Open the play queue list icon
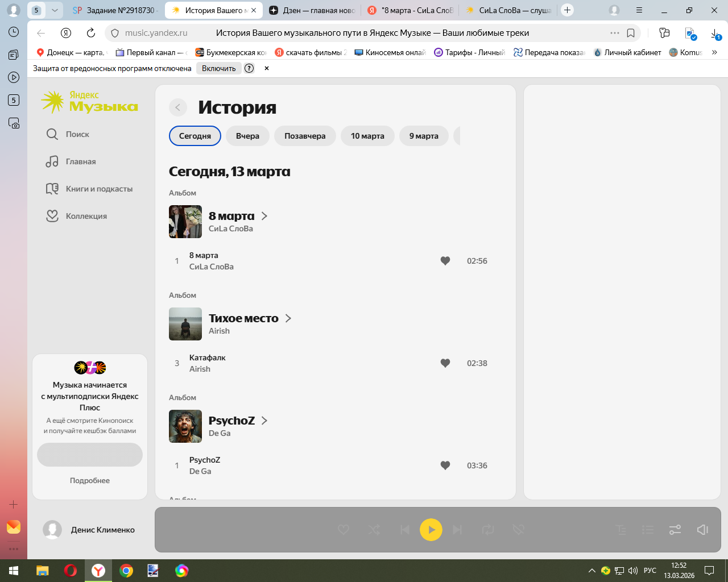Screen dimensions: 728x582 pos(648,530)
